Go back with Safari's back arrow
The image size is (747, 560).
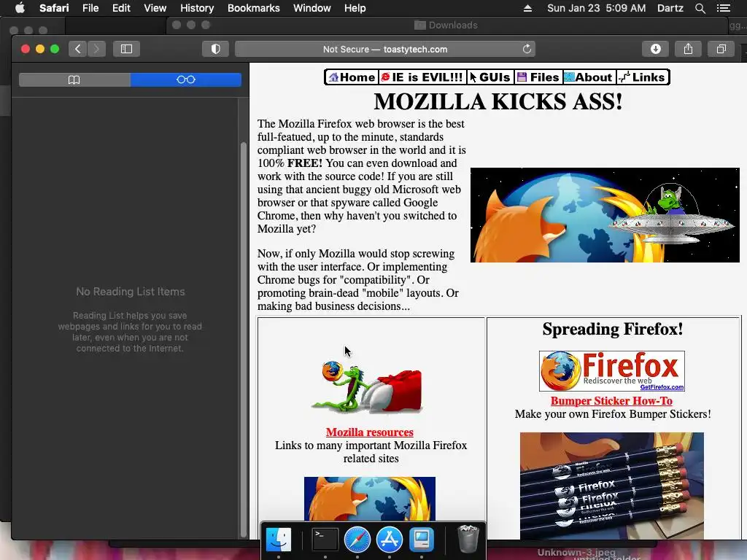click(x=77, y=49)
